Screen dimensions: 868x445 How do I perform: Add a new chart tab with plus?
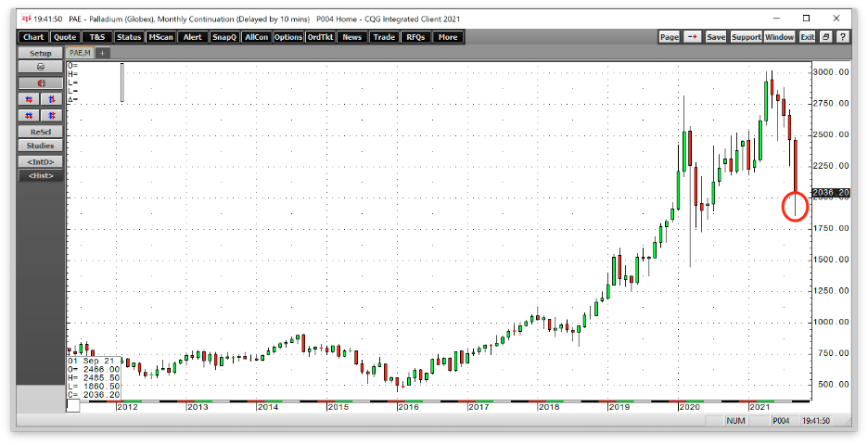102,53
